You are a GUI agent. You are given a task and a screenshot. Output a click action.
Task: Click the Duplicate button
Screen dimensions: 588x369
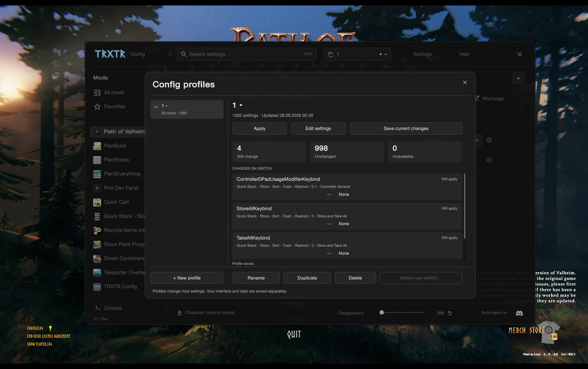point(307,278)
